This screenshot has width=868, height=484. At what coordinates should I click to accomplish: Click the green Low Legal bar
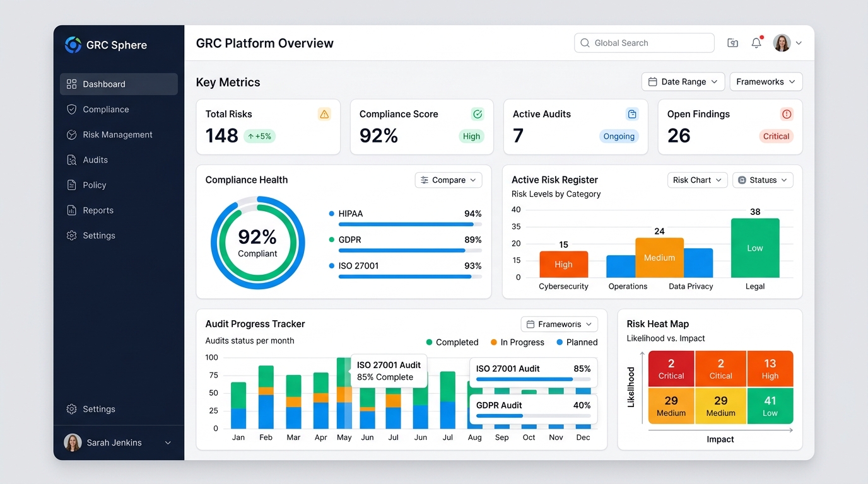pyautogui.click(x=755, y=248)
